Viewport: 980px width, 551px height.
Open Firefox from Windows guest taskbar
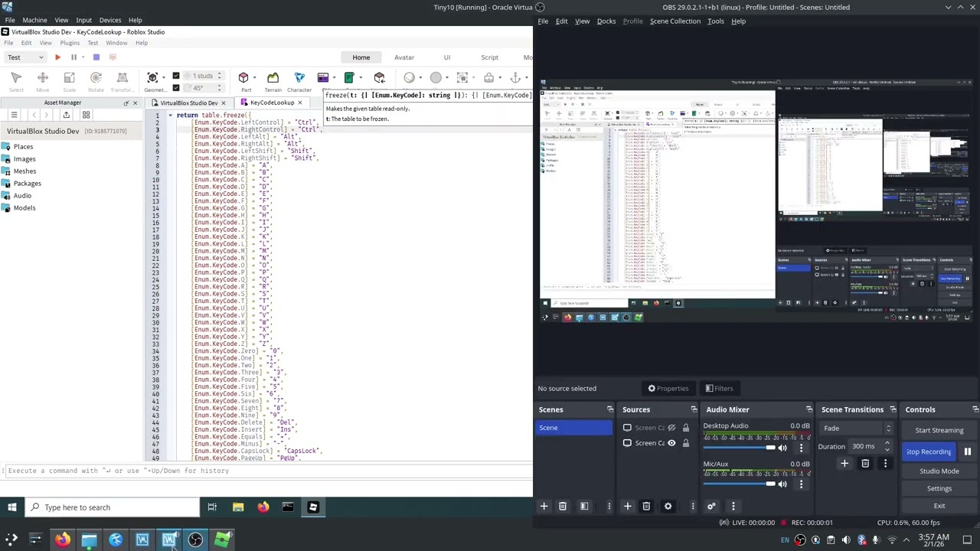click(263, 507)
